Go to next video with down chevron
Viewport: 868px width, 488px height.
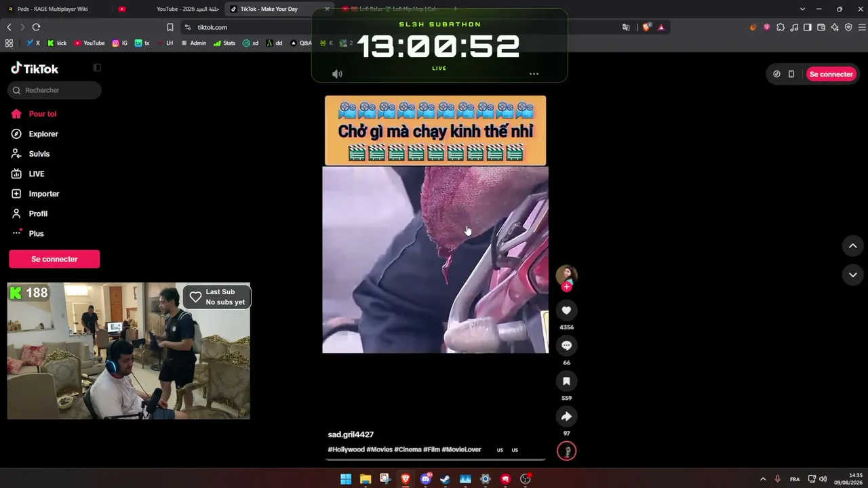coord(852,274)
